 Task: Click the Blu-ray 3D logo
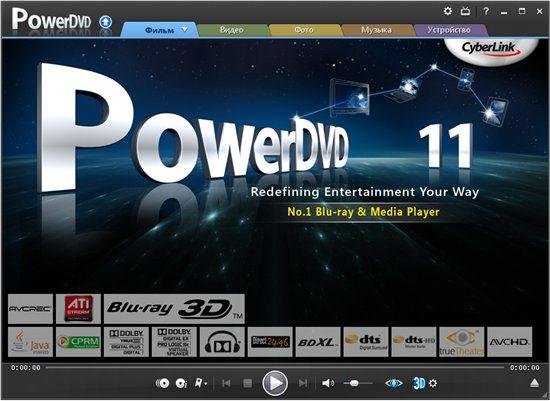point(174,309)
